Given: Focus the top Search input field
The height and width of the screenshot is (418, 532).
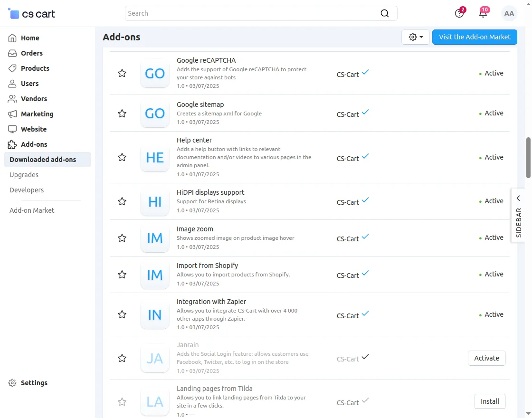Looking at the screenshot, I should tap(252, 13).
